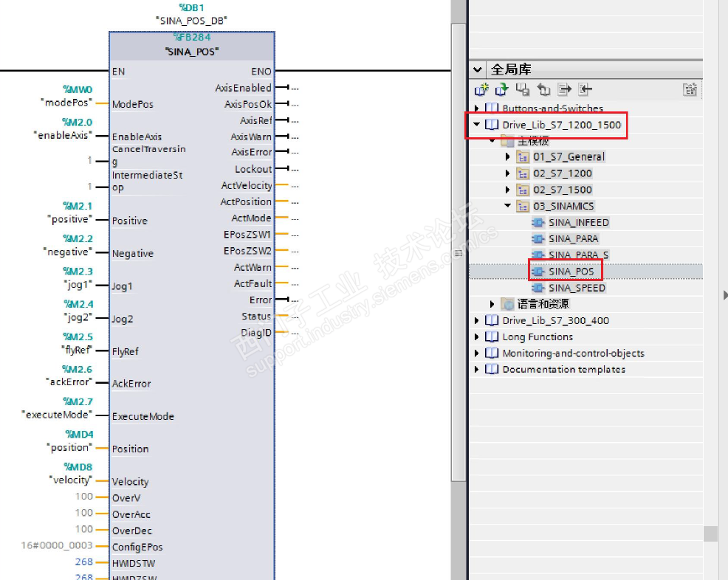The width and height of the screenshot is (728, 580).
Task: Expand the Long Functions library
Action: [476, 337]
